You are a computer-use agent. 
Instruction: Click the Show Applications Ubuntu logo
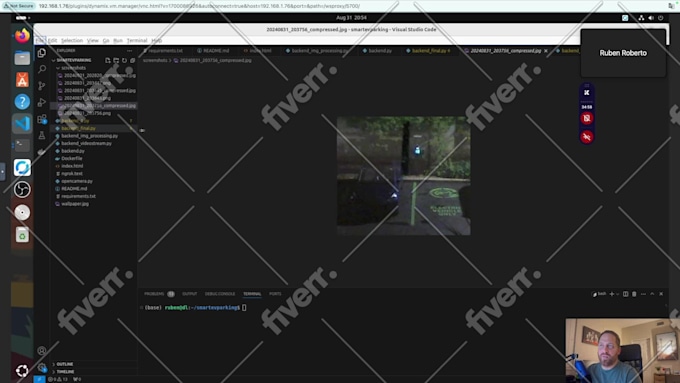click(22, 370)
